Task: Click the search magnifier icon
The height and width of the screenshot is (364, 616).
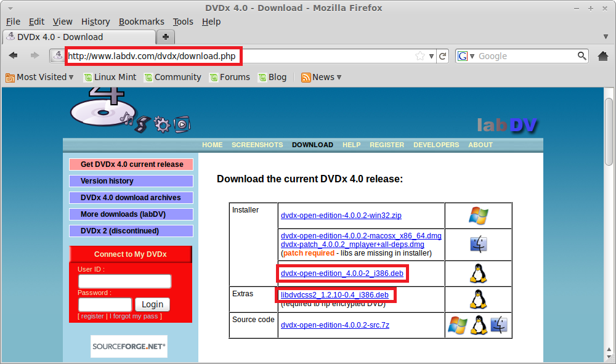Action: (x=582, y=56)
